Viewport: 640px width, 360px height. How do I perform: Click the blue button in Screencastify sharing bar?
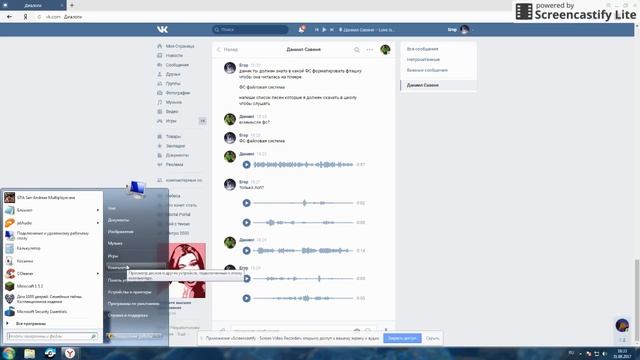pos(402,338)
